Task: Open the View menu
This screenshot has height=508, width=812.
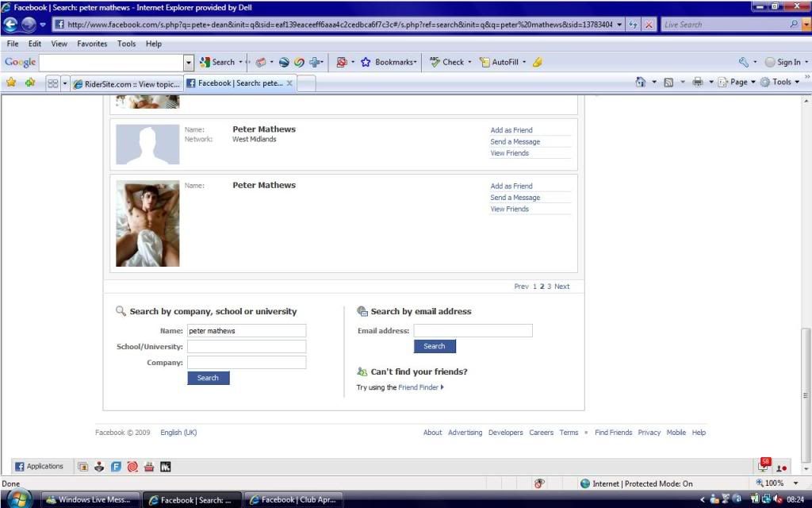Action: (x=59, y=44)
